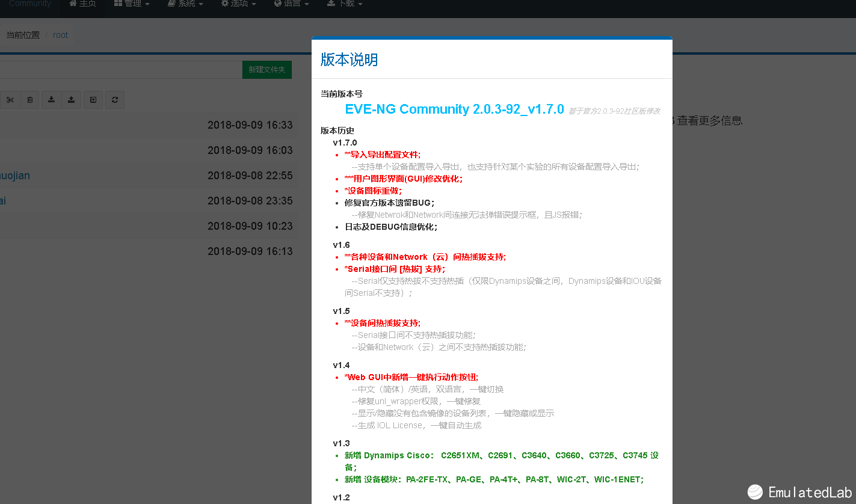
Task: Expand the 系统 dropdown in navbar
Action: click(185, 4)
